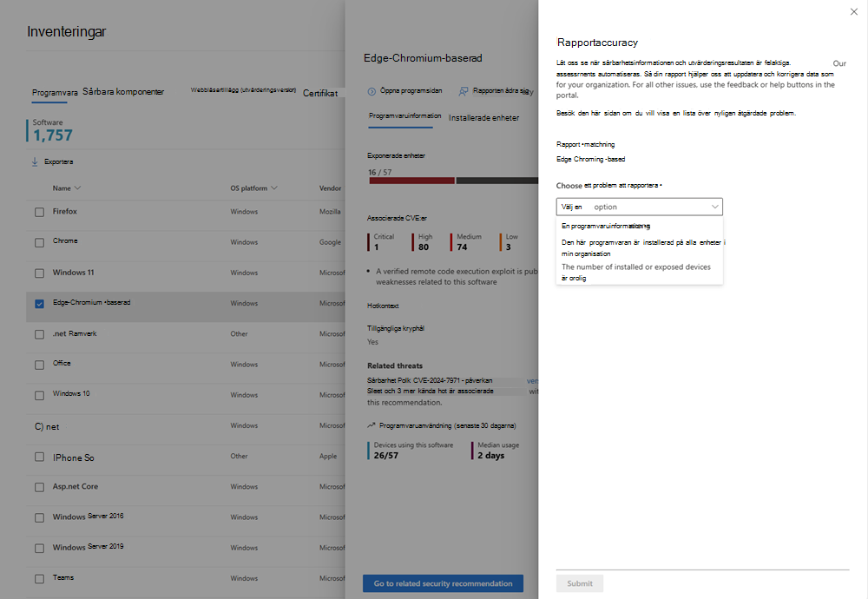Tick the iPhone row checkbox
Image resolution: width=868 pixels, height=599 pixels.
[x=39, y=457]
